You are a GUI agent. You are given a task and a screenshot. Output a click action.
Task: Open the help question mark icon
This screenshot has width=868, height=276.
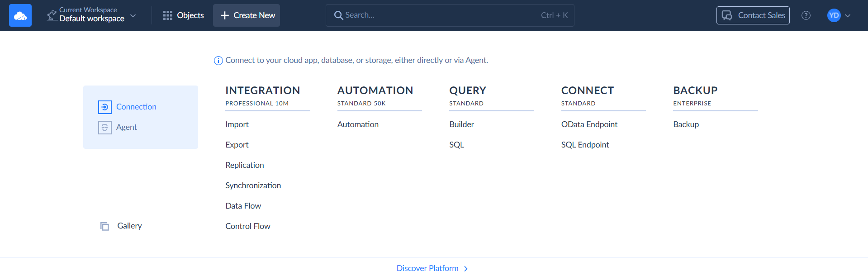[x=806, y=15]
